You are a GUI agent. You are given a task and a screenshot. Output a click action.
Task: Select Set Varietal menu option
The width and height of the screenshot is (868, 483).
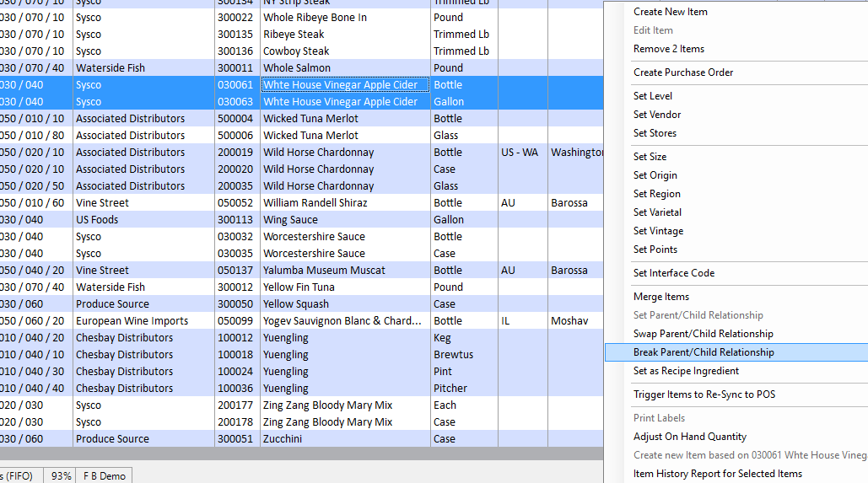(657, 212)
